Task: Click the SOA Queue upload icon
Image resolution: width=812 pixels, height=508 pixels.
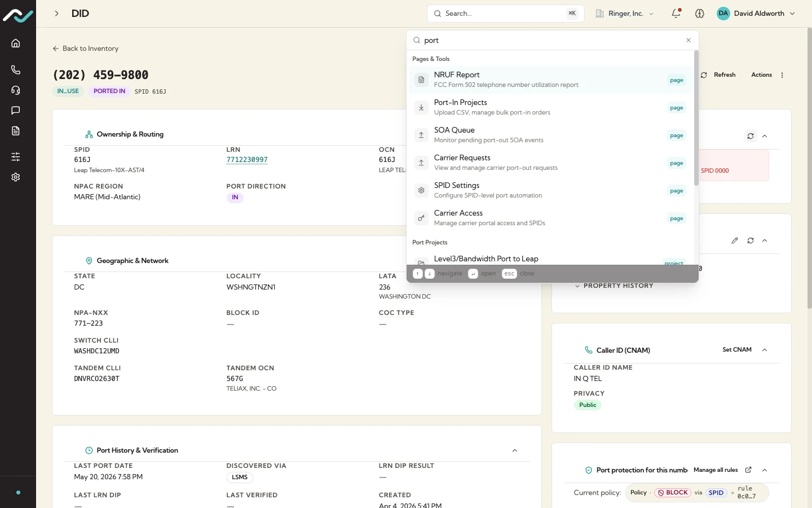Action: point(421,135)
